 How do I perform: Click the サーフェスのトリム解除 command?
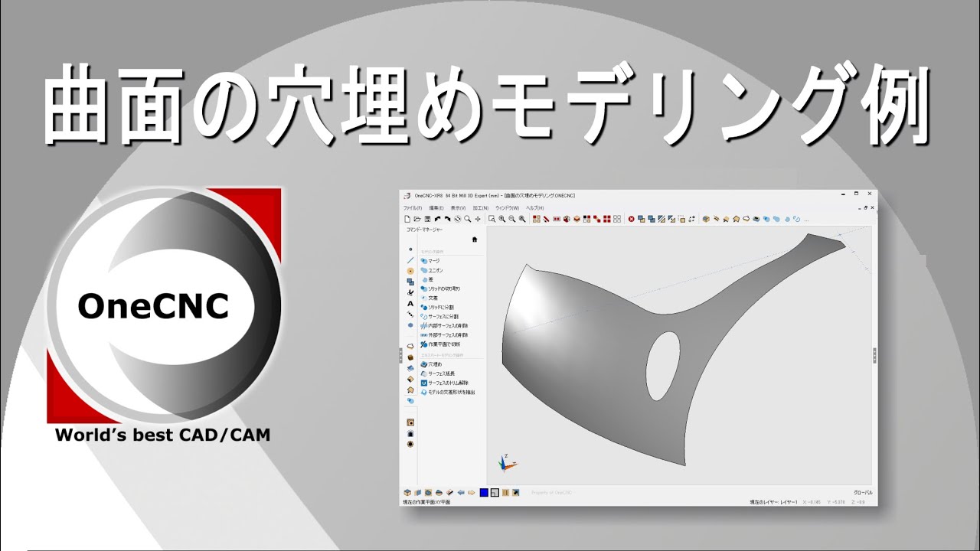(445, 383)
